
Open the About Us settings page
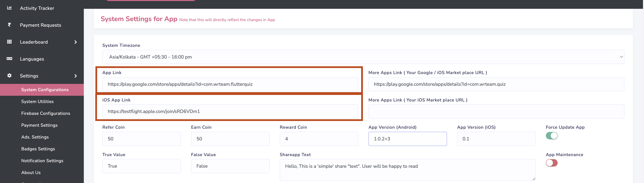(x=31, y=173)
